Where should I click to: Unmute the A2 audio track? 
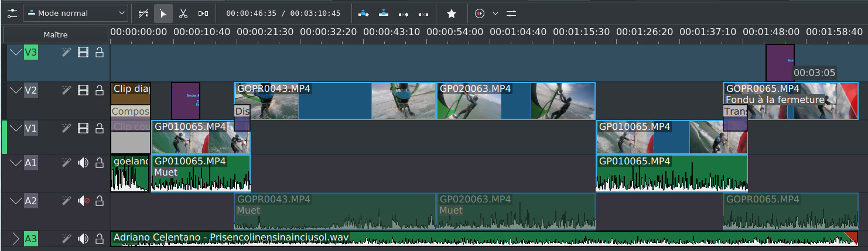pyautogui.click(x=83, y=201)
